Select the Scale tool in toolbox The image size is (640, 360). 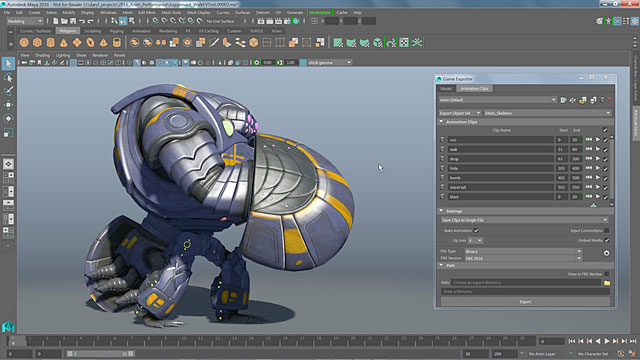point(8,133)
